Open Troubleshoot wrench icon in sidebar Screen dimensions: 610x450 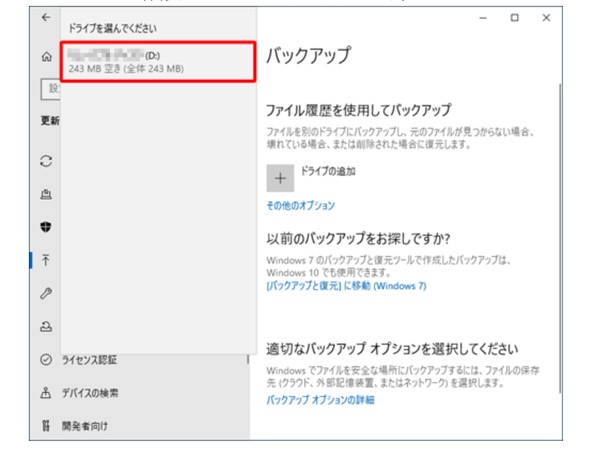click(x=46, y=293)
